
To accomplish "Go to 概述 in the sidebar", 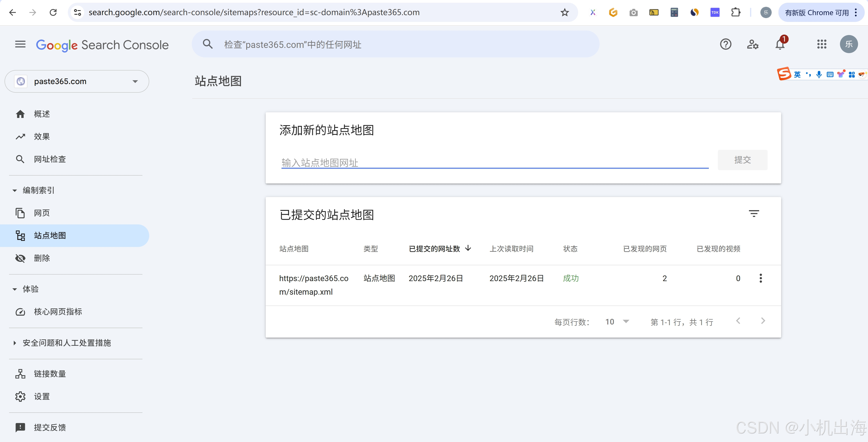I will click(42, 114).
